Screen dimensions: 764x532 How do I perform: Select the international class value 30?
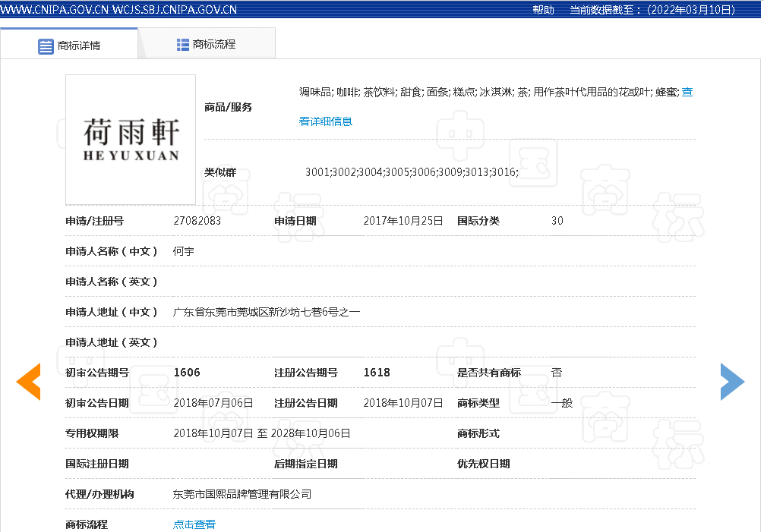557,221
